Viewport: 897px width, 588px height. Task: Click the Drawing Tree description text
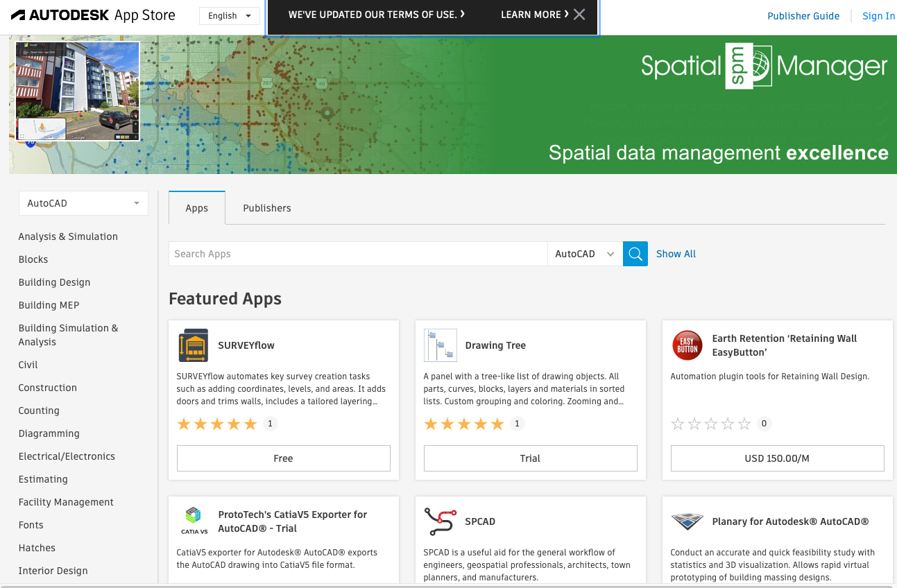[x=524, y=389]
